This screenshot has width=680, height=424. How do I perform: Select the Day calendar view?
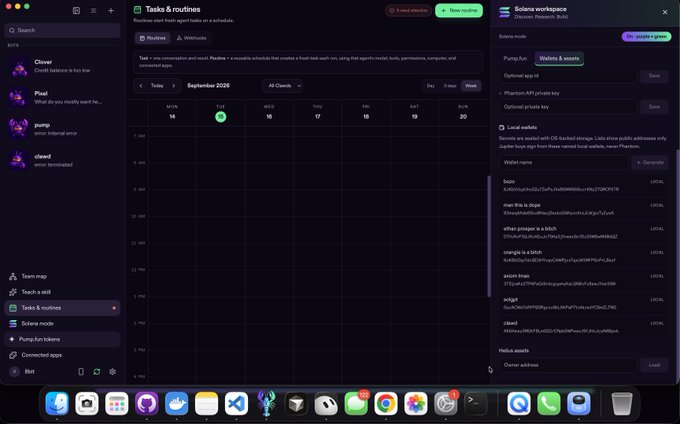coord(431,86)
